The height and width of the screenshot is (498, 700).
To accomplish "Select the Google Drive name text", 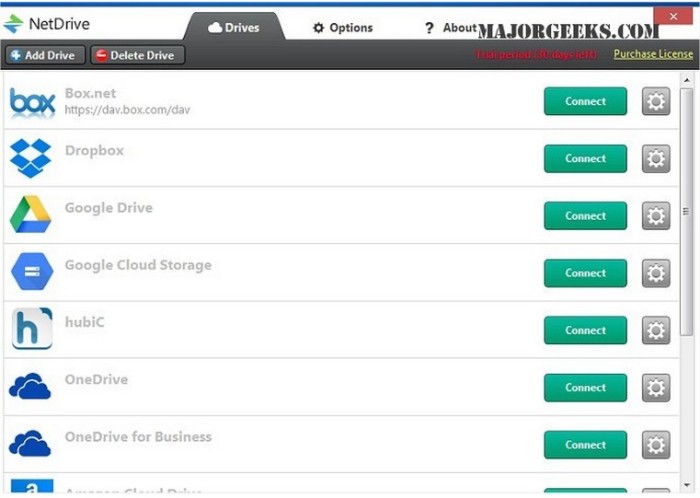I will pos(109,208).
